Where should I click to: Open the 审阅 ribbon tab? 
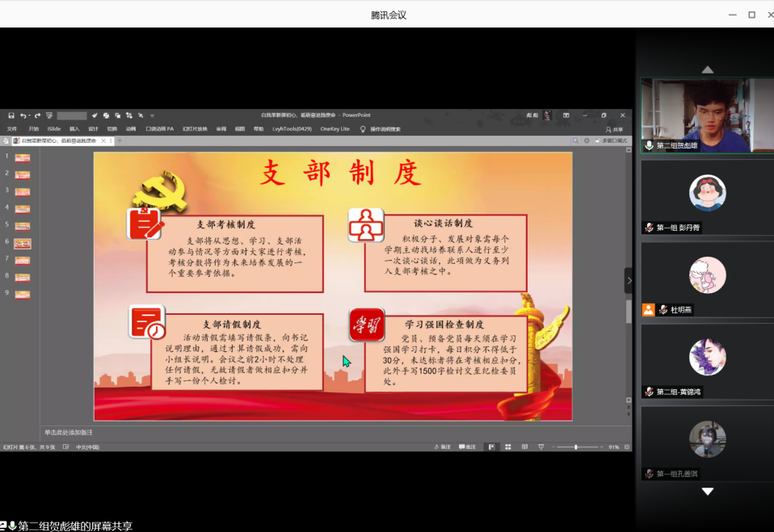click(x=221, y=128)
